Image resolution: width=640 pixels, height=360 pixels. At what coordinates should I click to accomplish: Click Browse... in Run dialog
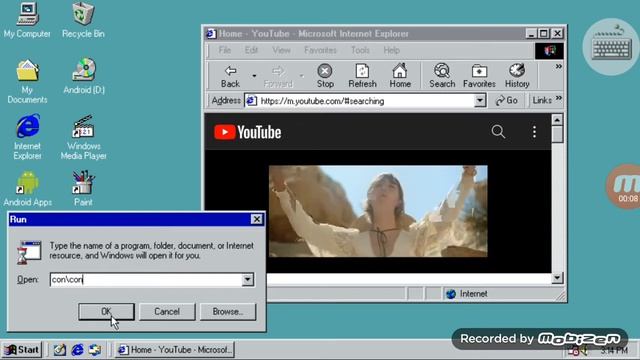[x=228, y=311]
